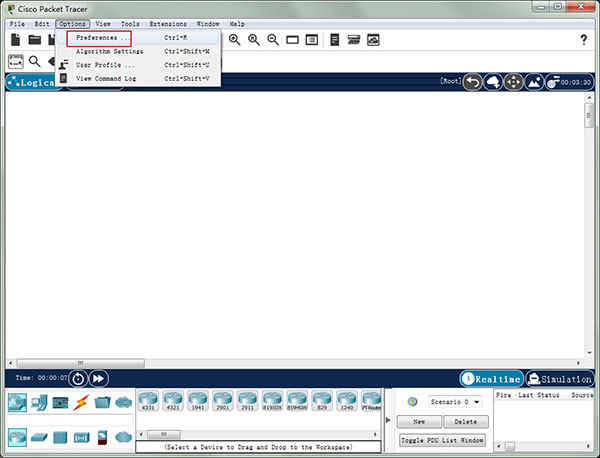Click the view background image toolbar icon

tap(373, 40)
